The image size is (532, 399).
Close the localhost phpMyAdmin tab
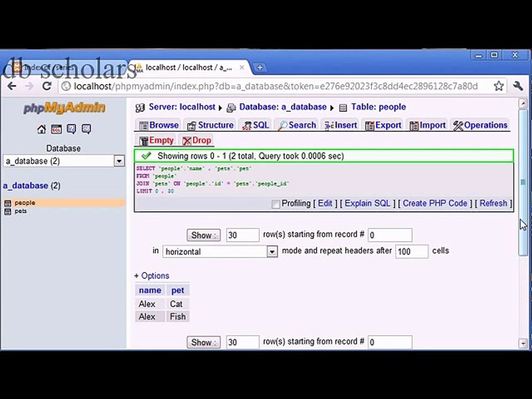242,68
